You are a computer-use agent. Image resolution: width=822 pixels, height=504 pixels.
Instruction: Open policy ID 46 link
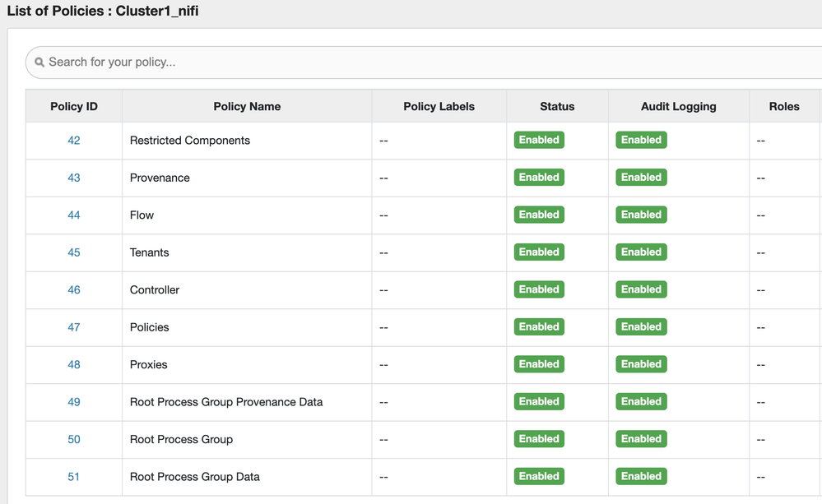(74, 289)
